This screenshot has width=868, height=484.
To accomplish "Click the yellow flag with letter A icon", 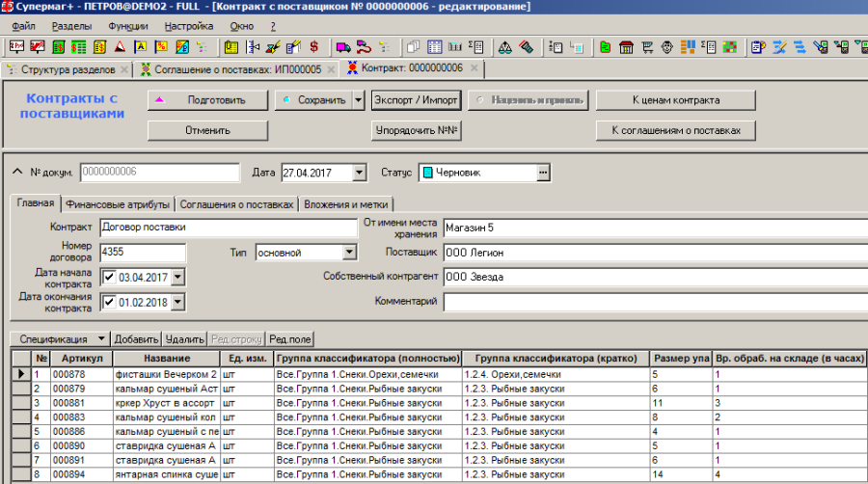I will point(140,47).
